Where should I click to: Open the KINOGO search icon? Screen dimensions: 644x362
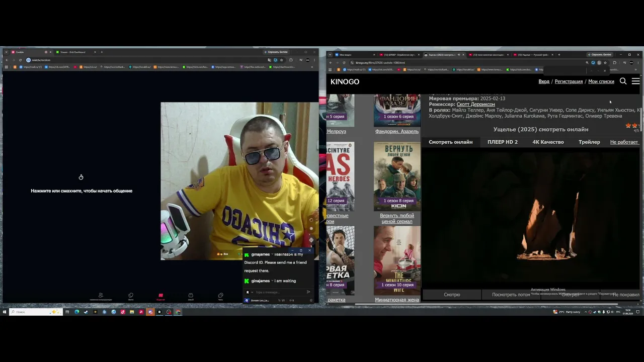[623, 81]
